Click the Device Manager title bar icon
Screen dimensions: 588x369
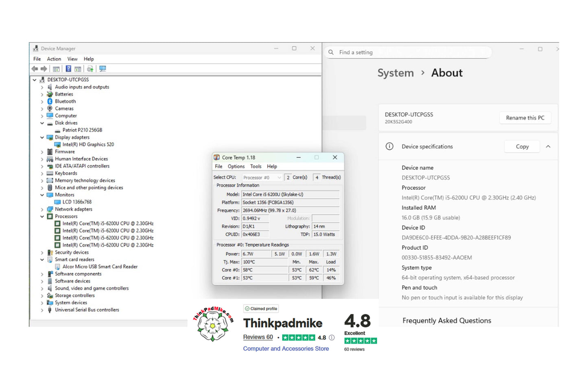36,48
